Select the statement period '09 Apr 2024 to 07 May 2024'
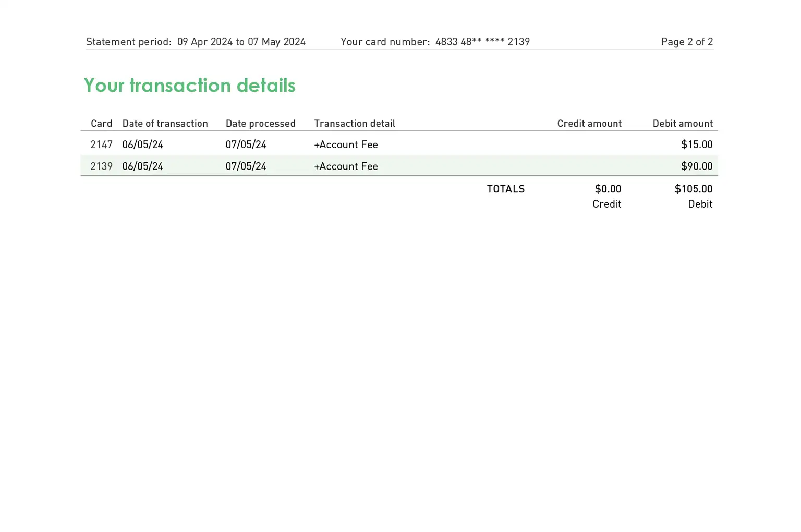Viewport: 801px width, 532px height. (241, 42)
